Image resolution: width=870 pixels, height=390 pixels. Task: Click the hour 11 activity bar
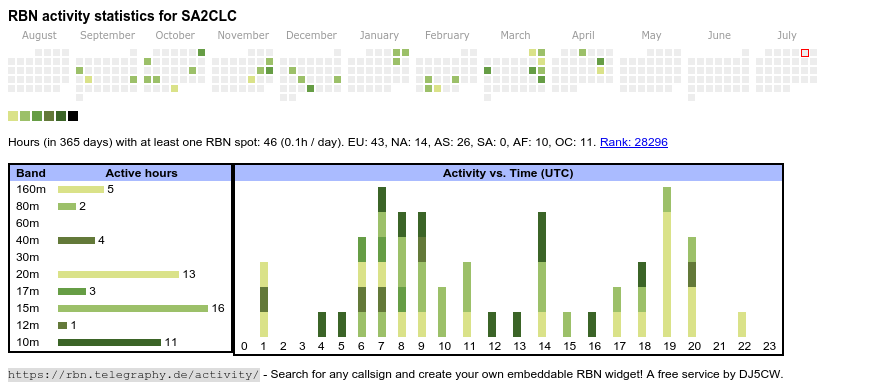click(x=467, y=300)
